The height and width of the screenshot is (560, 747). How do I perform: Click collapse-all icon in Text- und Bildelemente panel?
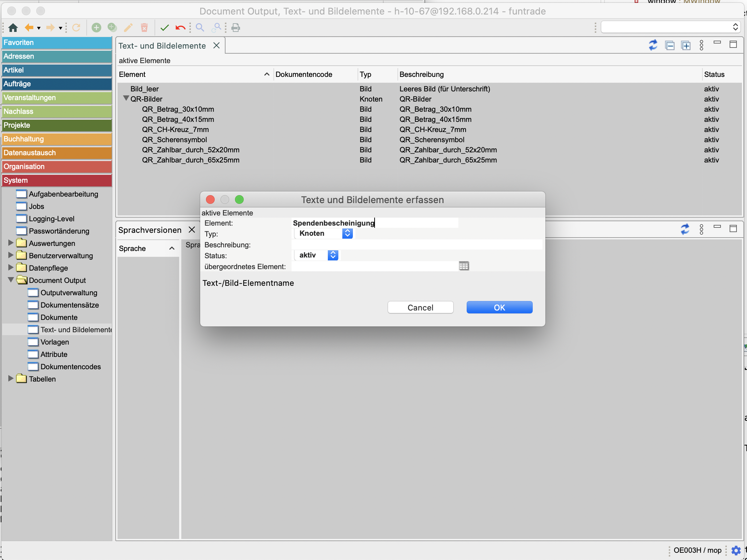670,46
